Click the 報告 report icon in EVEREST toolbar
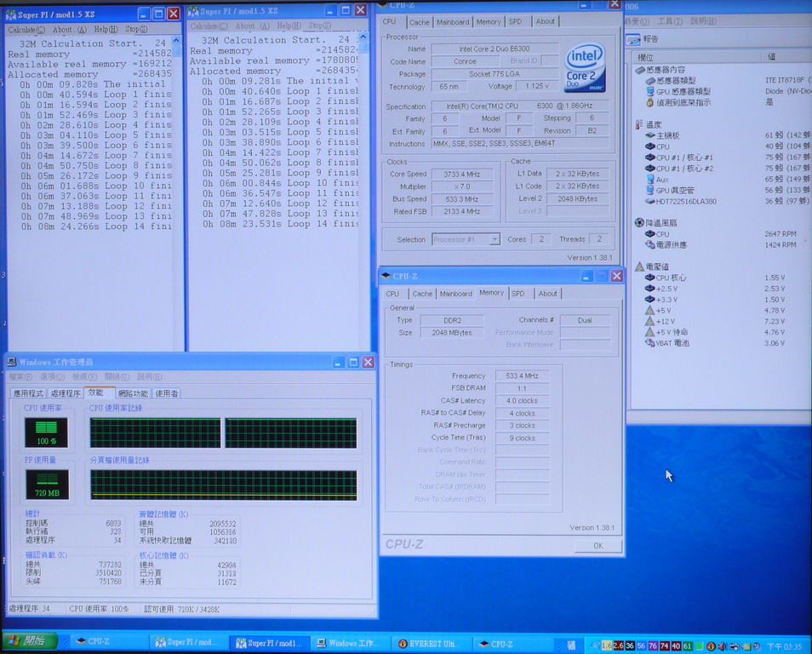812x654 pixels. (633, 39)
